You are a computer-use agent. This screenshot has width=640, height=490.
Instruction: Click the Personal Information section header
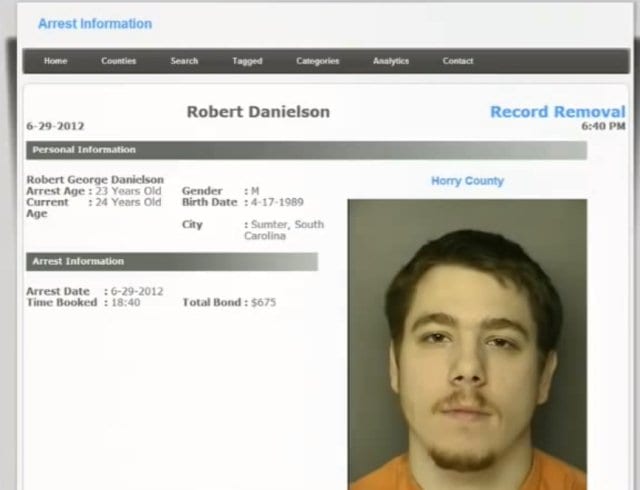(307, 150)
